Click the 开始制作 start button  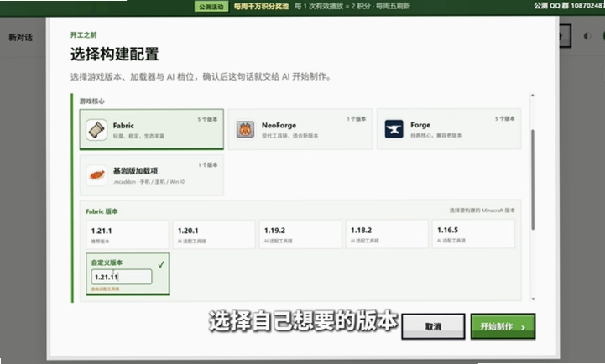click(x=503, y=326)
